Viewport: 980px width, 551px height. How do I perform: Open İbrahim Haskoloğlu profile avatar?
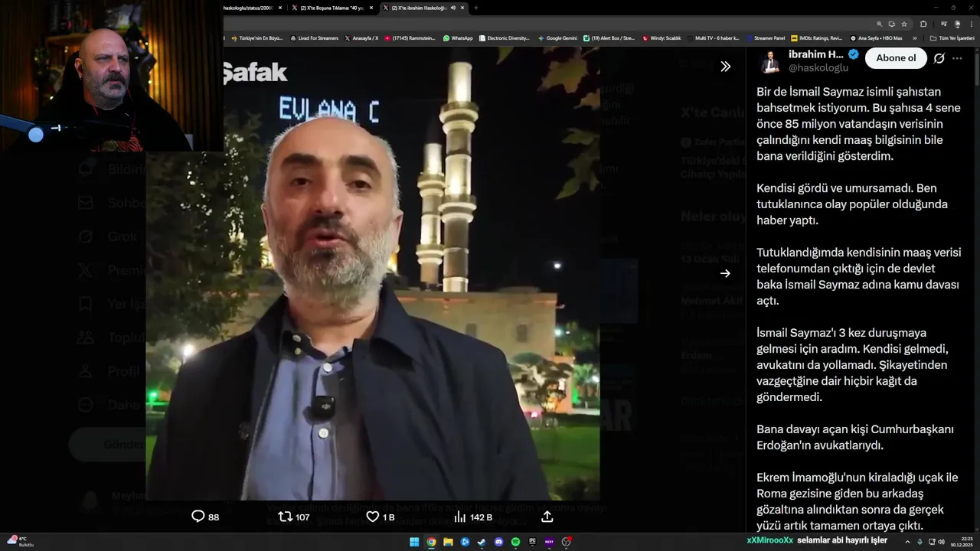point(769,61)
